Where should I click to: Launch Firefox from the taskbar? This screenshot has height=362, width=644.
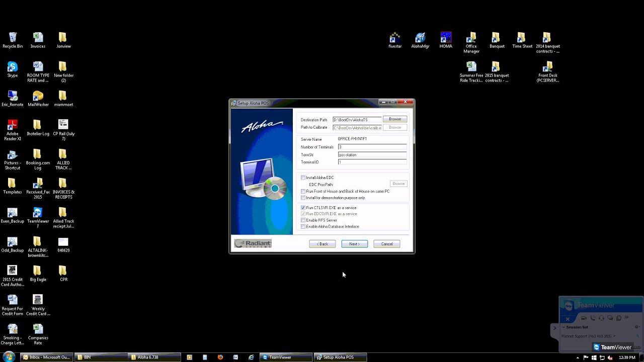pos(220,357)
